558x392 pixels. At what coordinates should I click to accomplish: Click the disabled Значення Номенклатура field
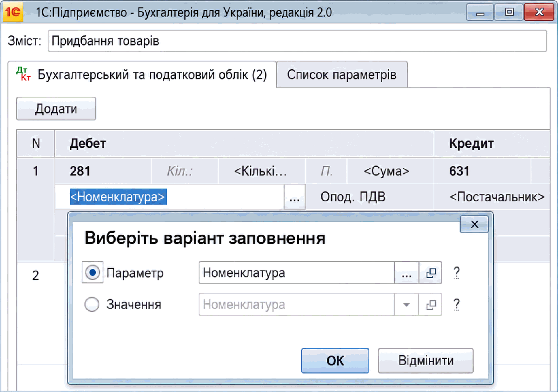[x=297, y=305]
